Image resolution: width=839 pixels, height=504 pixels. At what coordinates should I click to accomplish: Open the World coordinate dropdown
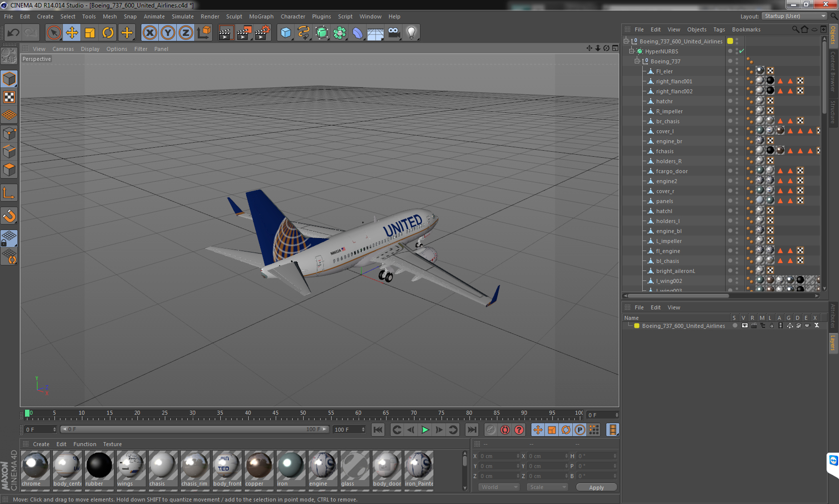[499, 488]
